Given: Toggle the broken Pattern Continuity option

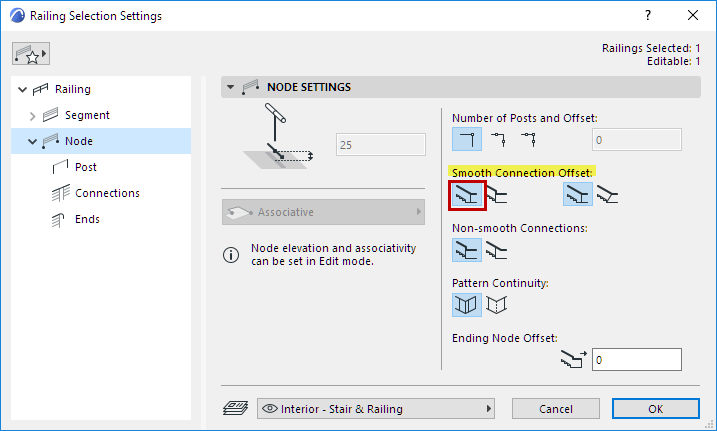Looking at the screenshot, I should point(497,305).
